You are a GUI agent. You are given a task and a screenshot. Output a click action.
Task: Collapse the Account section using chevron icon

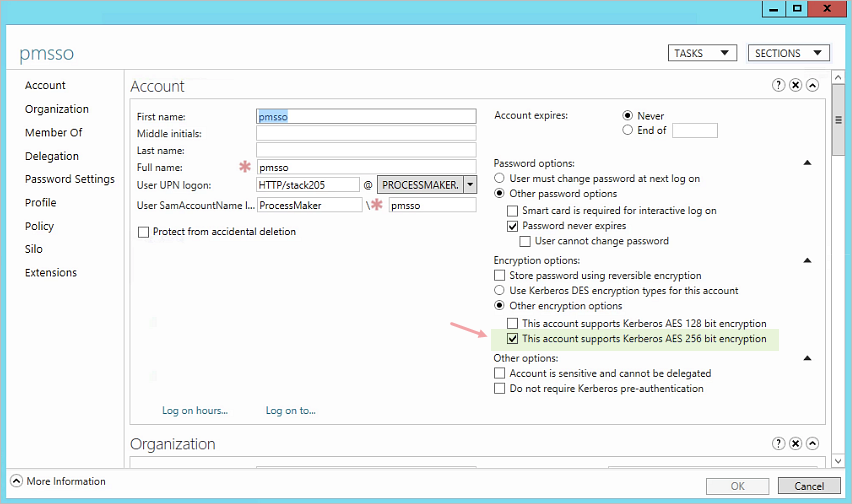click(x=812, y=86)
